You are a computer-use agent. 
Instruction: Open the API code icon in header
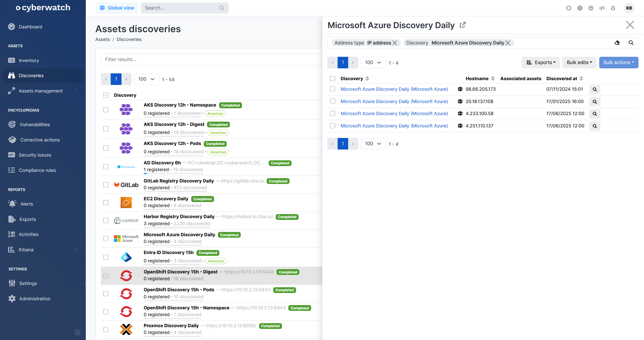602,8
